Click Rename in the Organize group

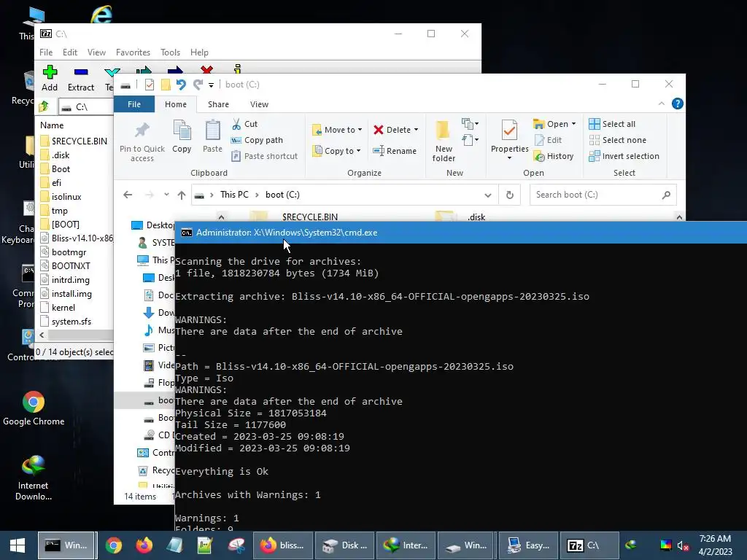pos(395,151)
